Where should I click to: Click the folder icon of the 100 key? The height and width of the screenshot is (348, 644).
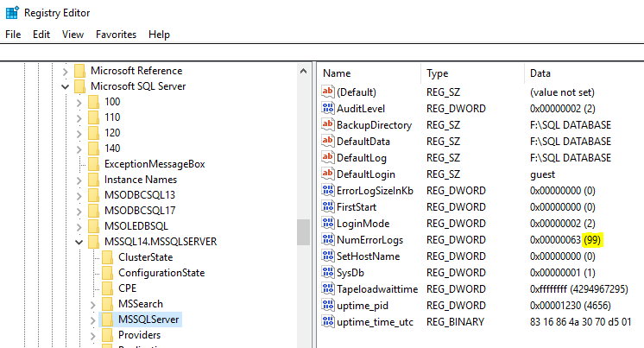coord(93,102)
